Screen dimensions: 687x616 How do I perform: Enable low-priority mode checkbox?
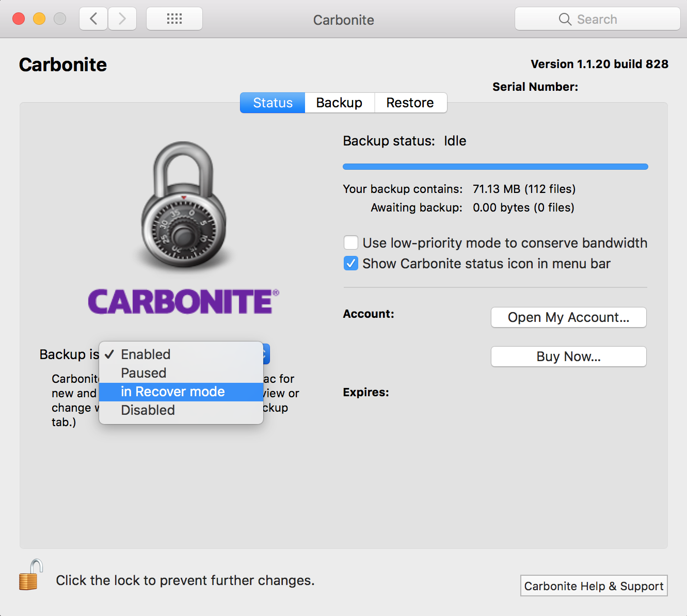[x=351, y=242]
